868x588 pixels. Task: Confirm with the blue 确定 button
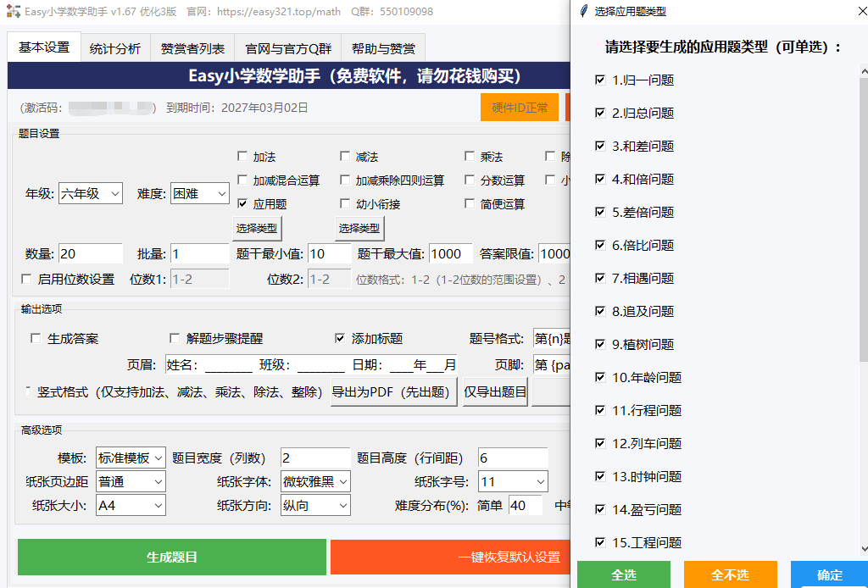pyautogui.click(x=829, y=574)
